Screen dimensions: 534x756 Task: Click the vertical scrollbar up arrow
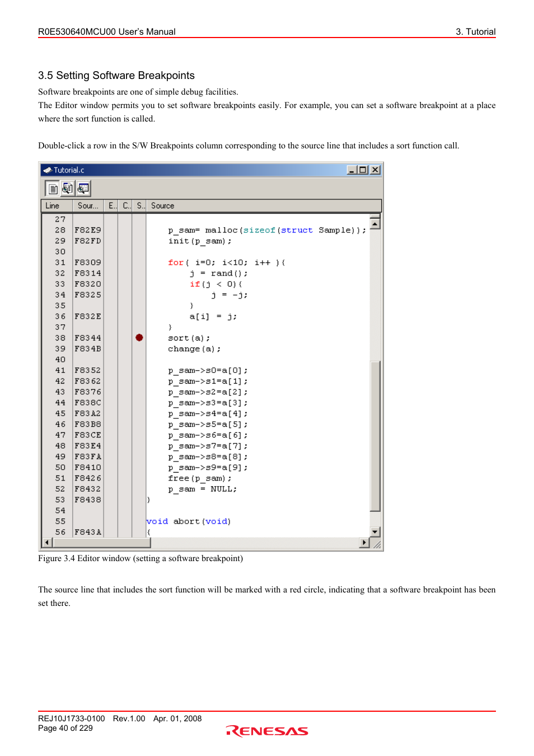[x=375, y=223]
